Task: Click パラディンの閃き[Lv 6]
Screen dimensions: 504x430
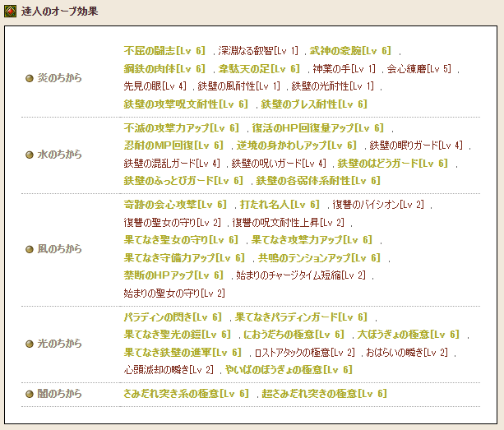Action: tap(173, 317)
